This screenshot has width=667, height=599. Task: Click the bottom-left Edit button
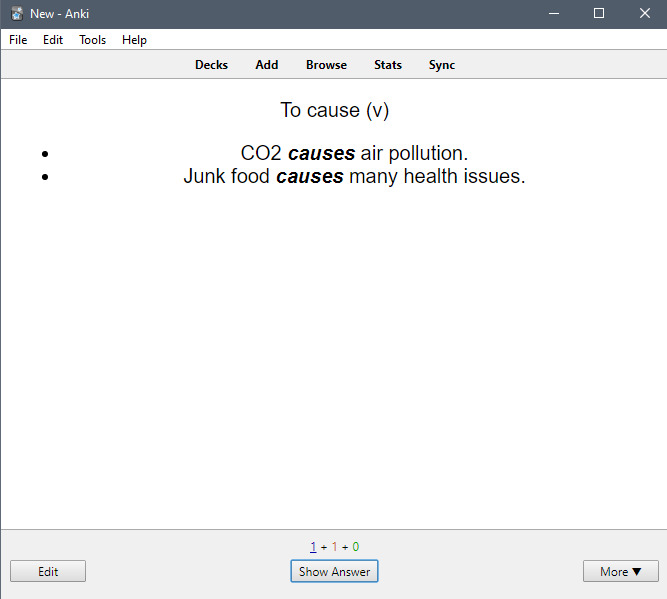click(x=48, y=571)
